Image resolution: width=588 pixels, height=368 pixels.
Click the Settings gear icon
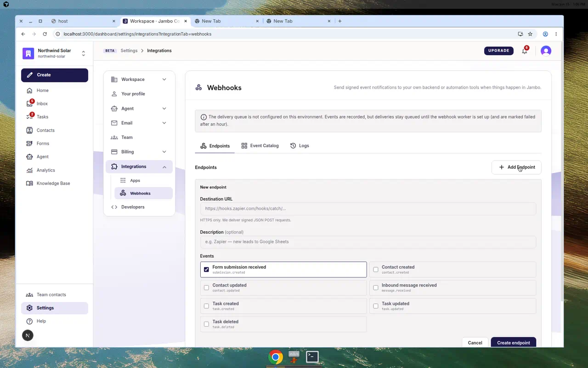point(29,308)
